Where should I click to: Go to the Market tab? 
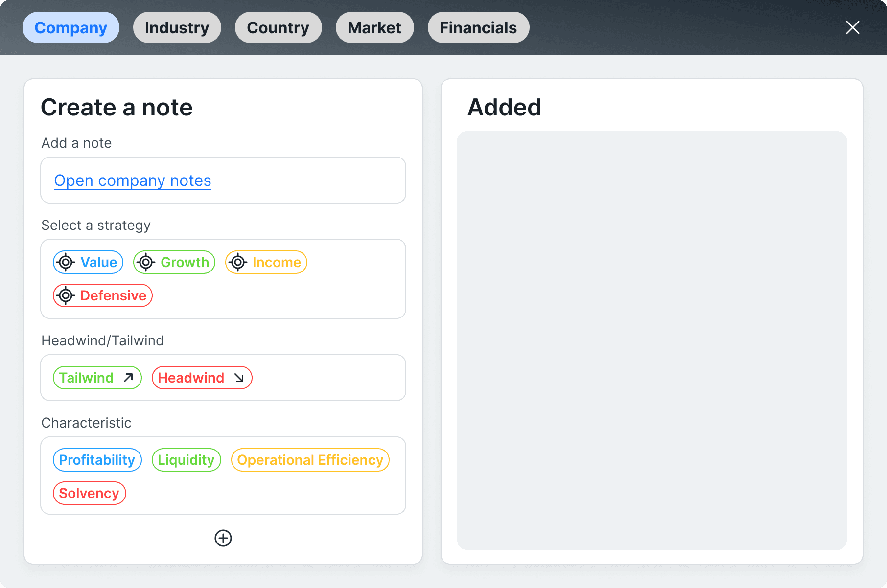point(374,27)
